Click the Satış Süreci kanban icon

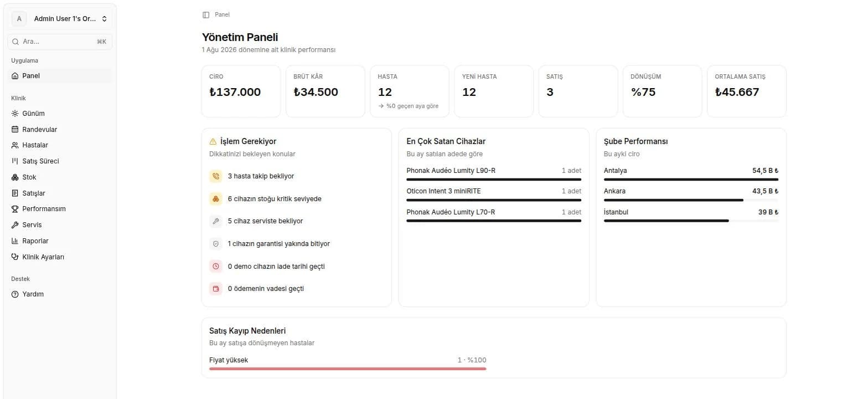15,161
